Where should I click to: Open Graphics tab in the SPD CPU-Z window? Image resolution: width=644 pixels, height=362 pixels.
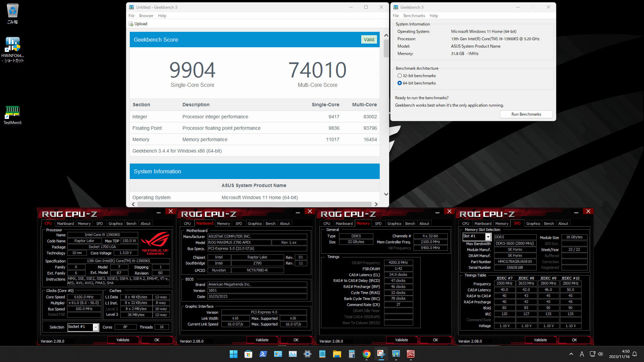pos(533,224)
